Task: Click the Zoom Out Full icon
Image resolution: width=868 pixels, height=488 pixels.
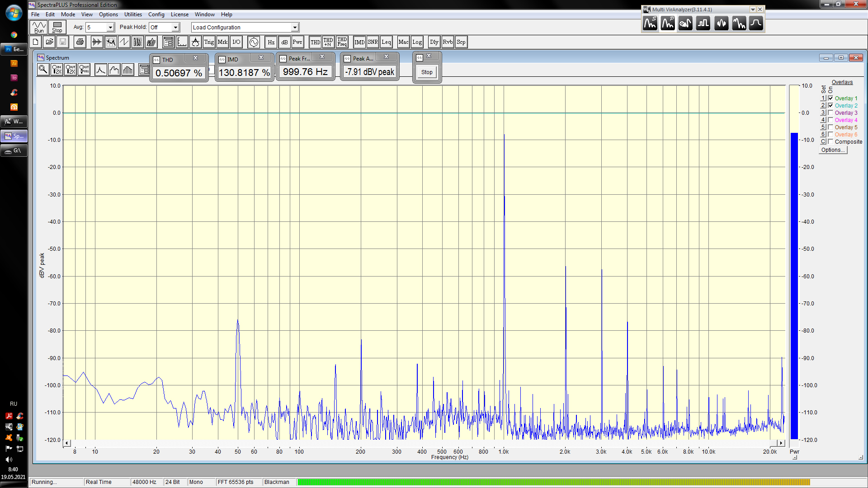Action: pos(84,69)
